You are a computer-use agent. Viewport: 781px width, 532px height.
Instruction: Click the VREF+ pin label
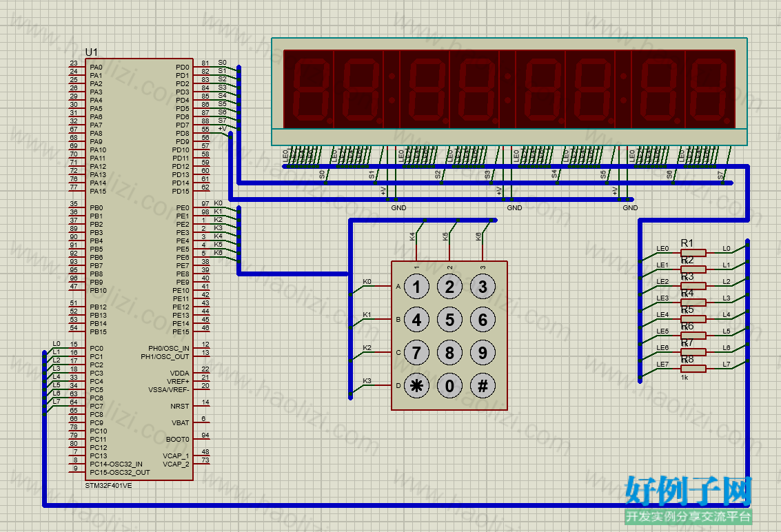(x=179, y=382)
